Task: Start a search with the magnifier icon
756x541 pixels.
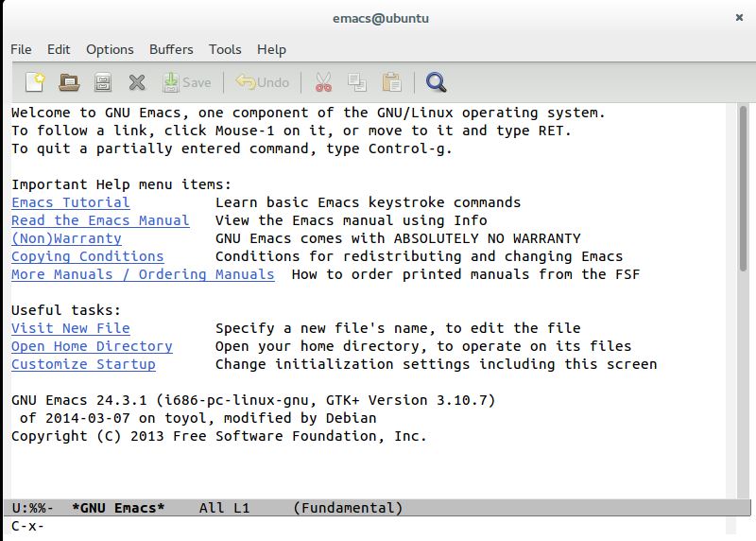Action: [x=436, y=82]
